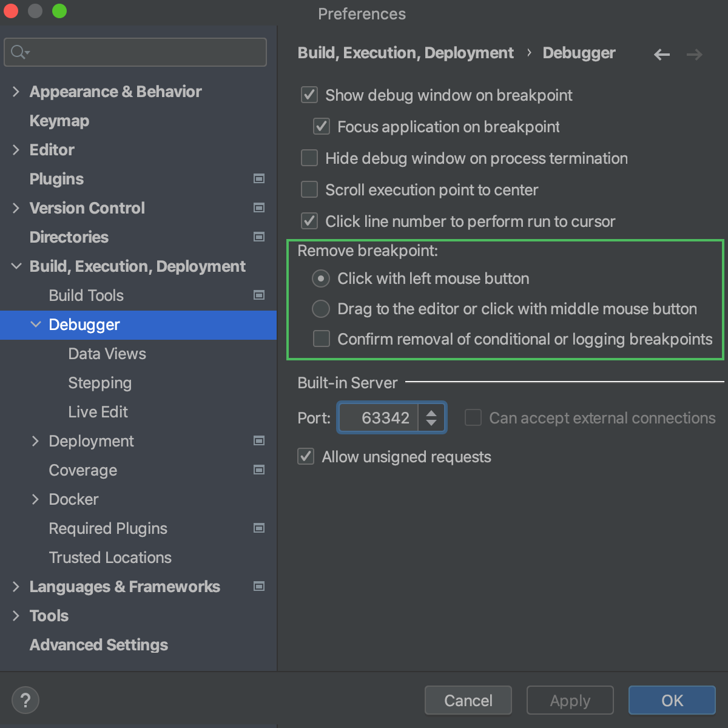Enable Hide debug window on process termination
The width and height of the screenshot is (728, 728).
(309, 158)
